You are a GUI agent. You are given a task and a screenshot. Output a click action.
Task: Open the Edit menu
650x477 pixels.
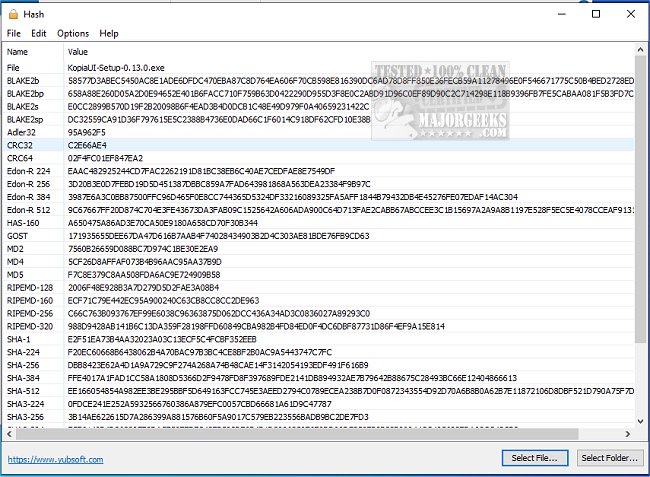point(38,33)
